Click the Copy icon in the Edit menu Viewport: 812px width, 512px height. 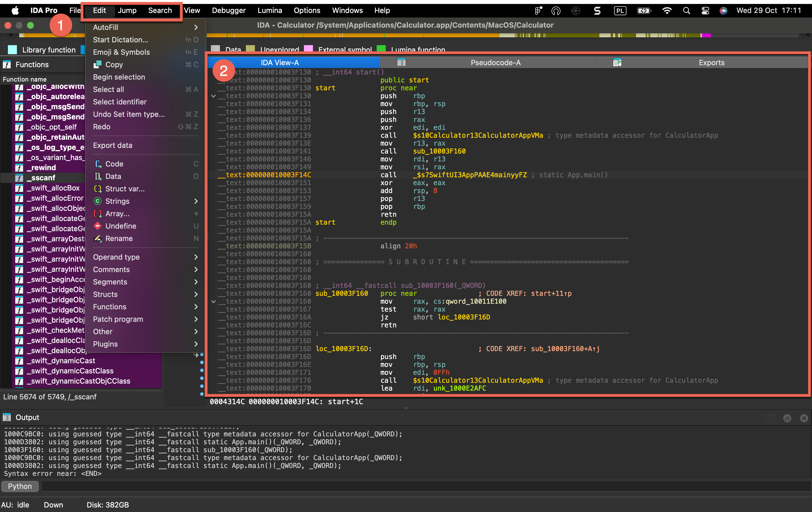tap(98, 64)
